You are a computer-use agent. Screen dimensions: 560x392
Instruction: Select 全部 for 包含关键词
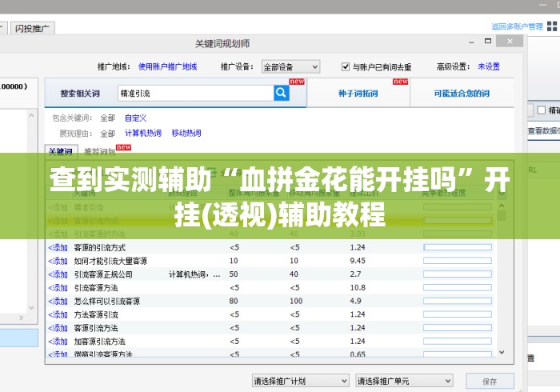pos(107,118)
